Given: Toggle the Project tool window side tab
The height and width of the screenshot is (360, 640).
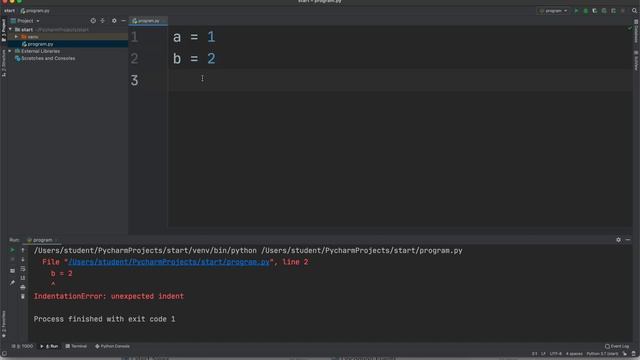Looking at the screenshot, I should tap(4, 30).
